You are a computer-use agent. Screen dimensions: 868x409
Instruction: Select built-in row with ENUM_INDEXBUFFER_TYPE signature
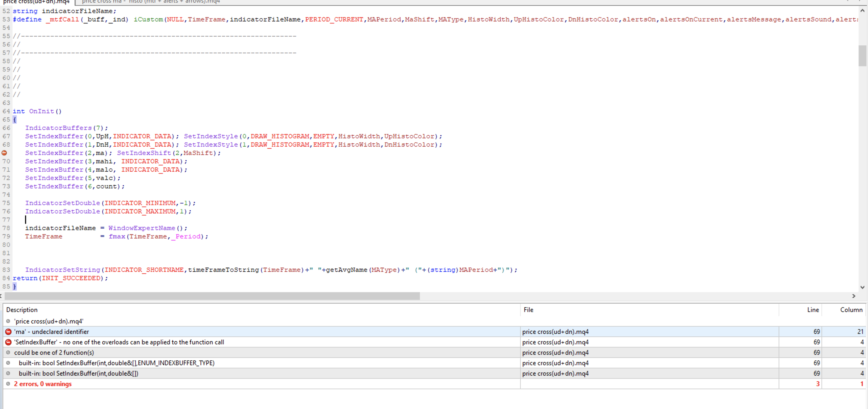click(x=116, y=363)
